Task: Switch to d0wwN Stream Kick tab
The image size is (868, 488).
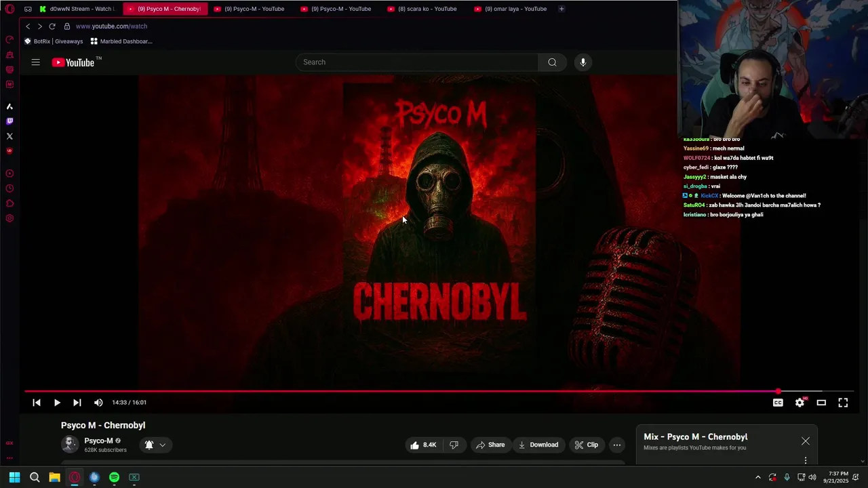Action: pyautogui.click(x=79, y=9)
